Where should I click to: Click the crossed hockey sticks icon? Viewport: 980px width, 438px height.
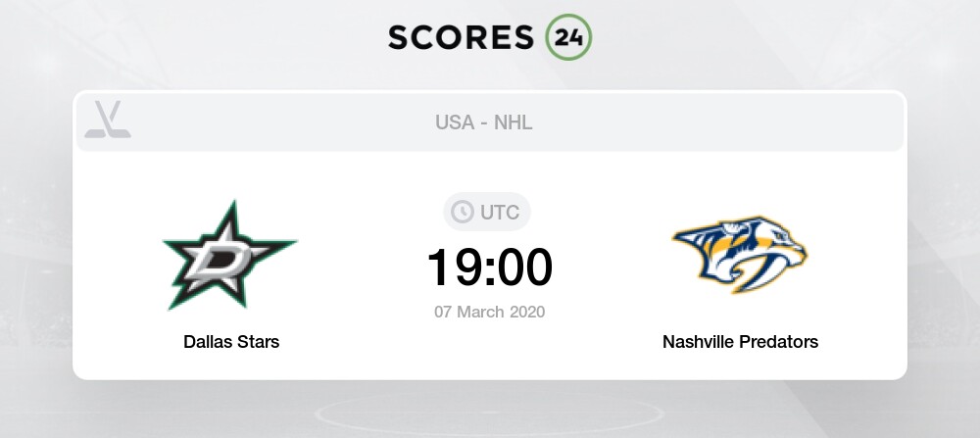point(108,120)
